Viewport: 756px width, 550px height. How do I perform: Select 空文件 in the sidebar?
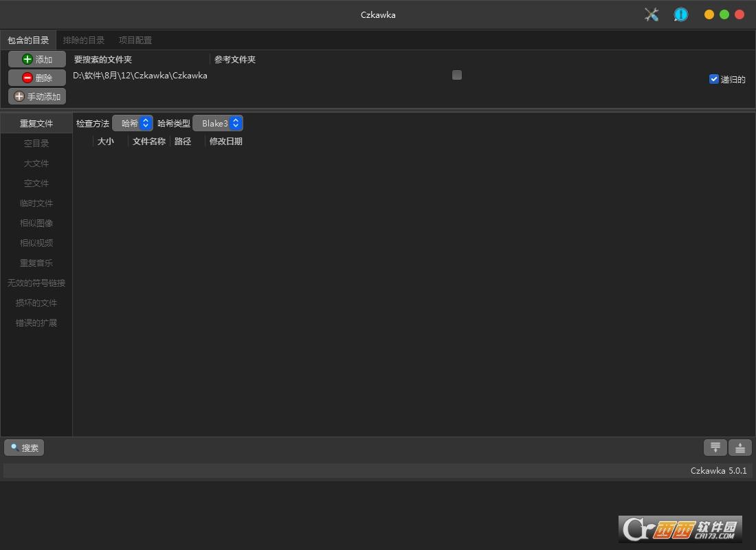[36, 184]
